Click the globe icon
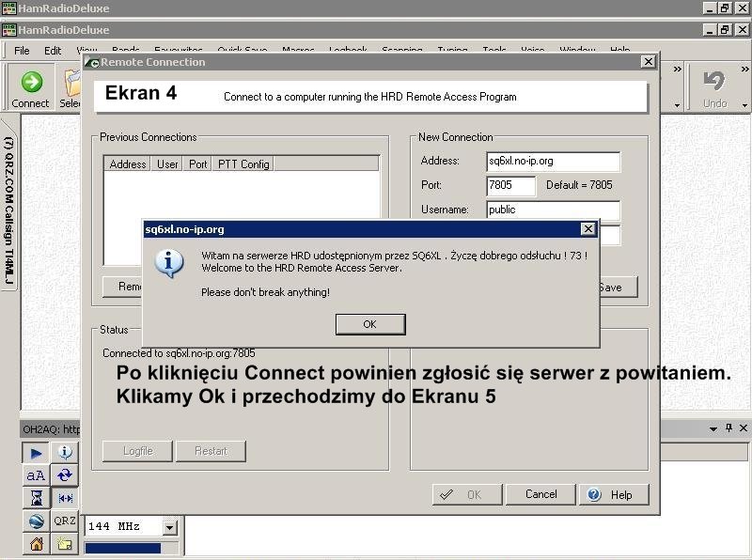Screen dimensions: 752x560 click(x=36, y=521)
